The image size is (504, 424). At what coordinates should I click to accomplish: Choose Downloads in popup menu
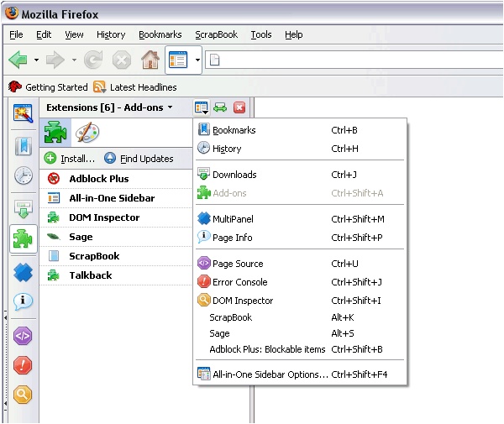pos(300,175)
